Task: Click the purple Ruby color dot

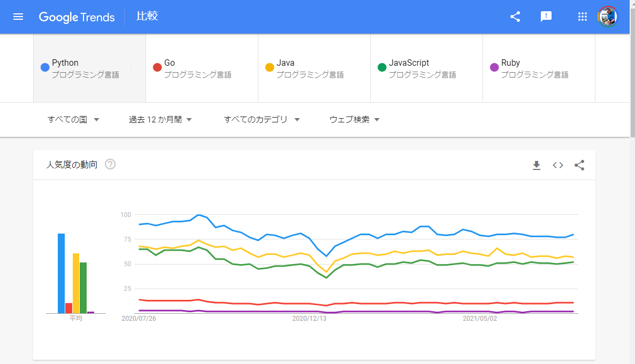Action: point(494,67)
